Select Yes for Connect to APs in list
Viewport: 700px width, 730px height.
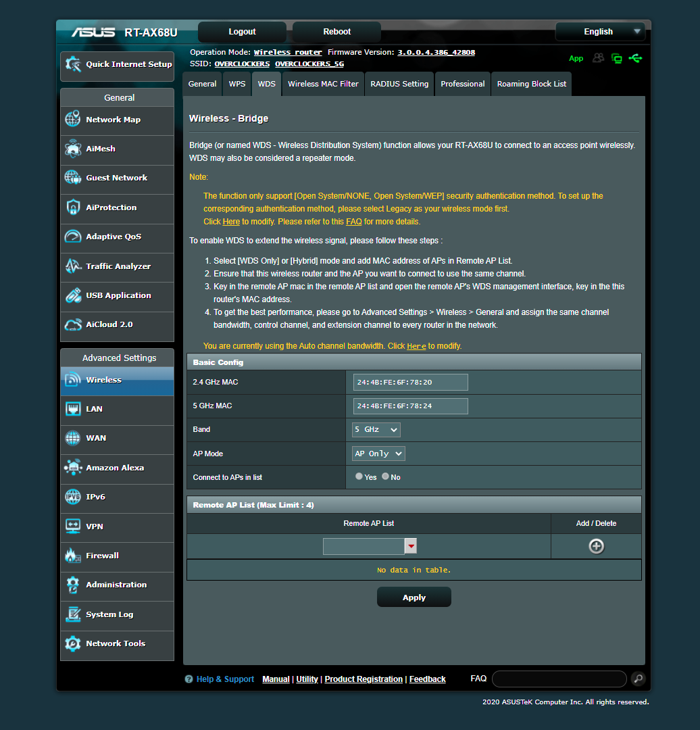(x=359, y=475)
